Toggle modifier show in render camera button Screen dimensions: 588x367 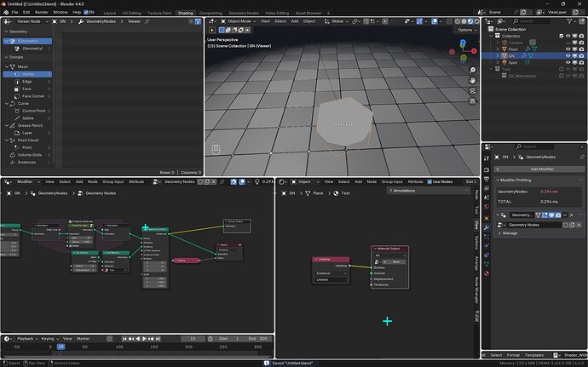pos(558,215)
